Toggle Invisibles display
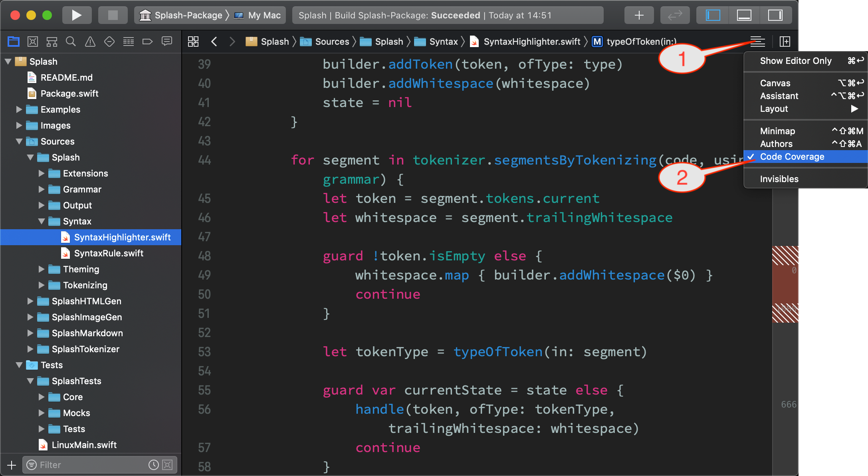This screenshot has width=868, height=476. tap(806, 179)
